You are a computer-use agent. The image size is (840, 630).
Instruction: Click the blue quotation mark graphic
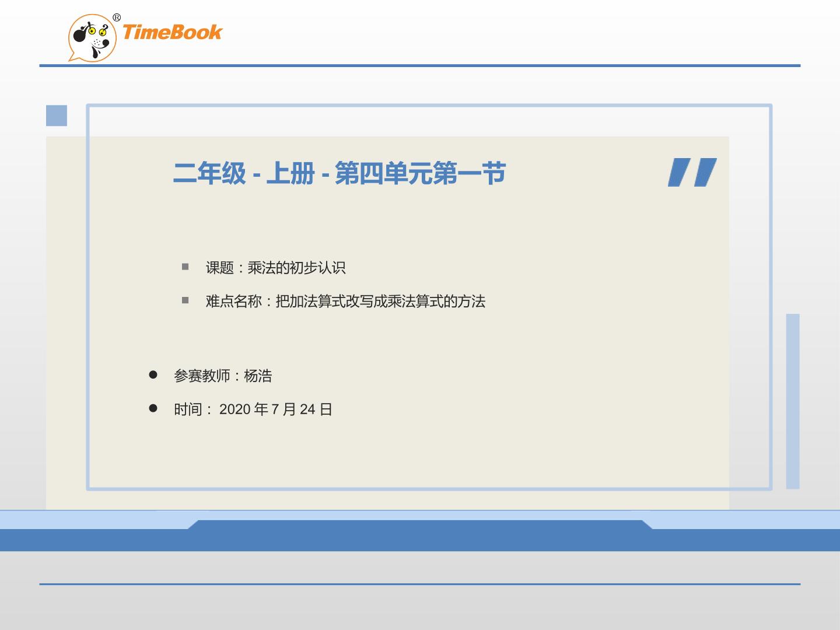pos(692,172)
